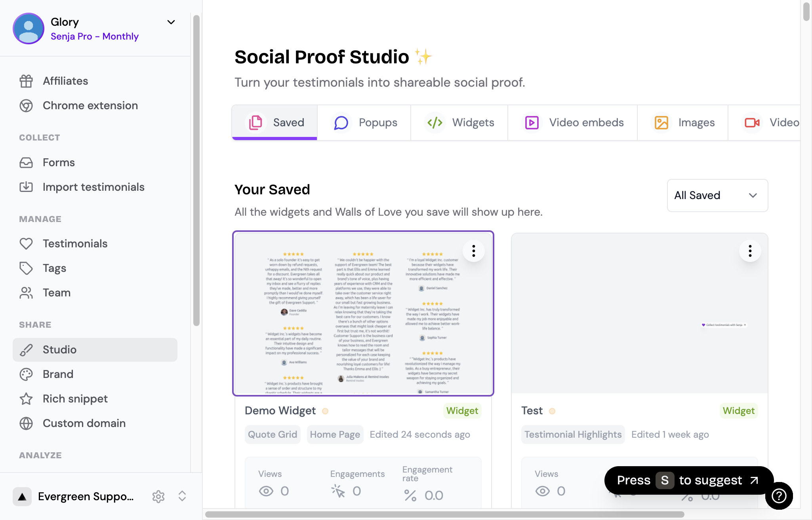Viewport: 812px width, 520px height.
Task: Click the Team people icon
Action: pos(26,293)
